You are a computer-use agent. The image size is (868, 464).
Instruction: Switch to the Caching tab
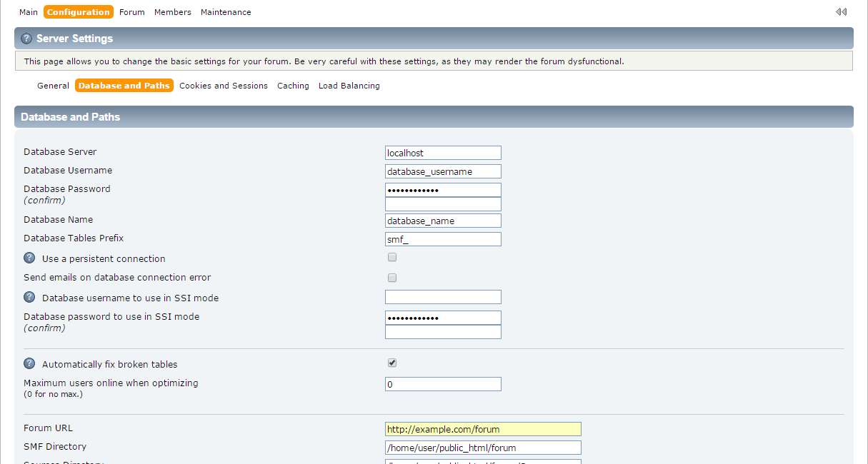(x=293, y=85)
